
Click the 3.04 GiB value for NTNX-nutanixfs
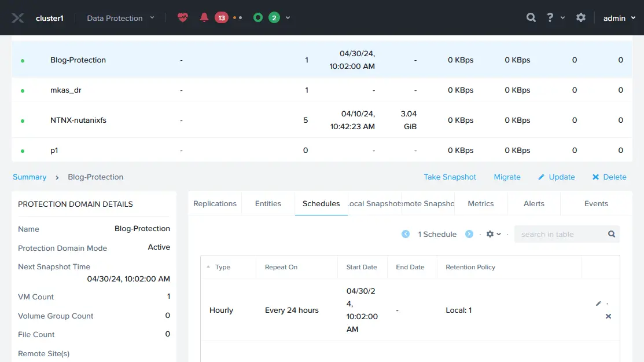pyautogui.click(x=409, y=120)
